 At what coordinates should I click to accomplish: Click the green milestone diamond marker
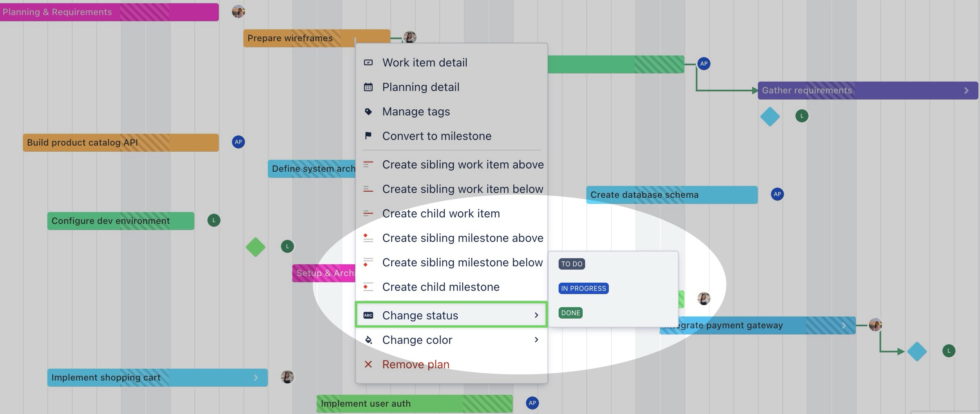(x=256, y=247)
